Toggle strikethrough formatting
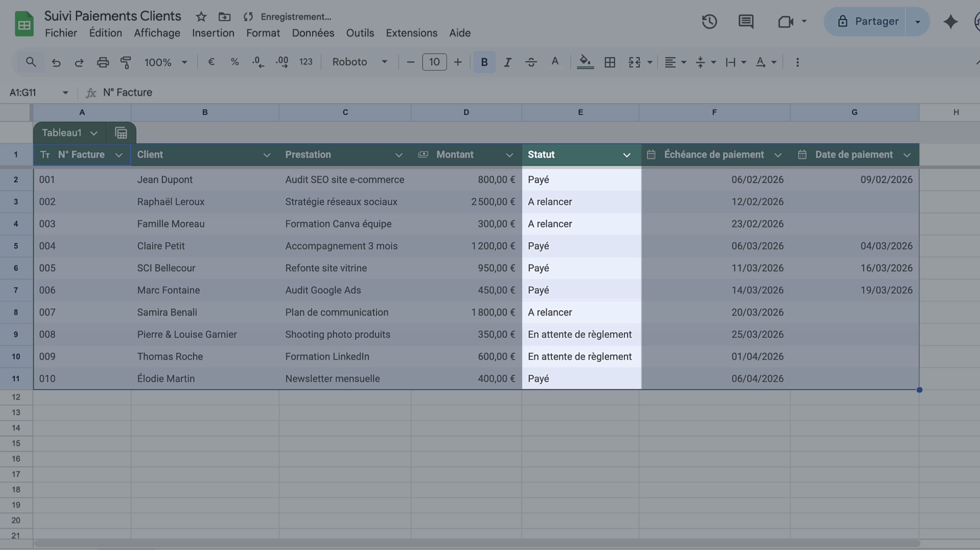The image size is (980, 550). (531, 62)
